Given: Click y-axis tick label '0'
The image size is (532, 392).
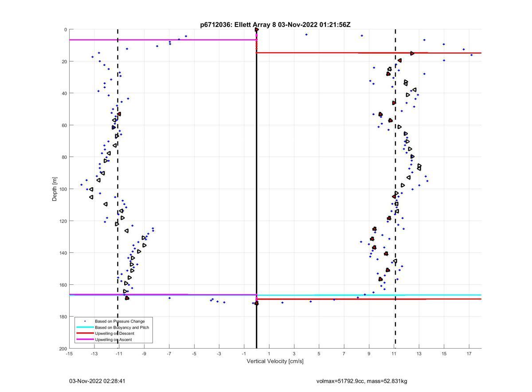Looking at the screenshot, I should (66, 30).
